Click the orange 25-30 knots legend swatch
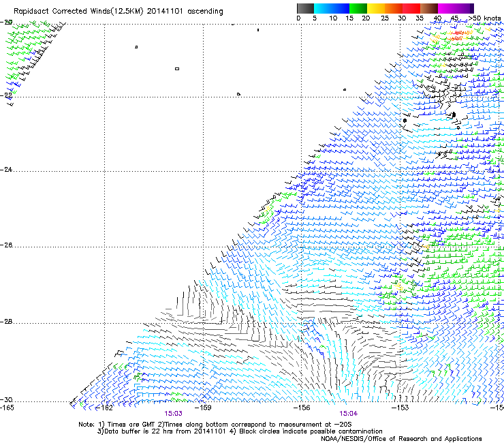Viewport: 504px width, 443px height. coord(394,8)
